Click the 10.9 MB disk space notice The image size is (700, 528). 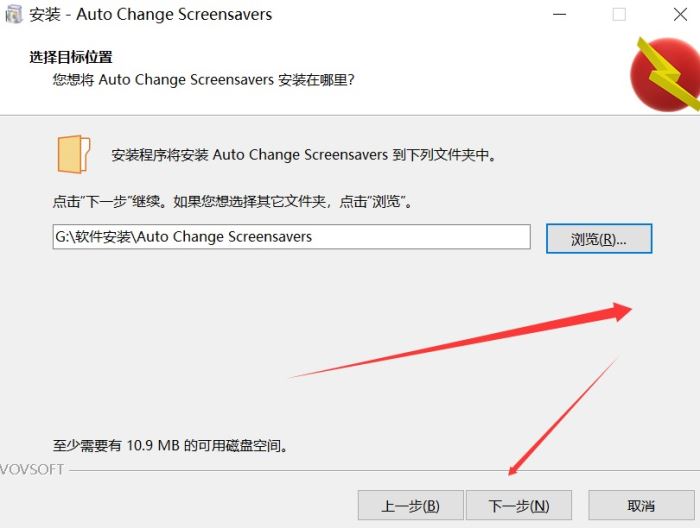tap(171, 445)
